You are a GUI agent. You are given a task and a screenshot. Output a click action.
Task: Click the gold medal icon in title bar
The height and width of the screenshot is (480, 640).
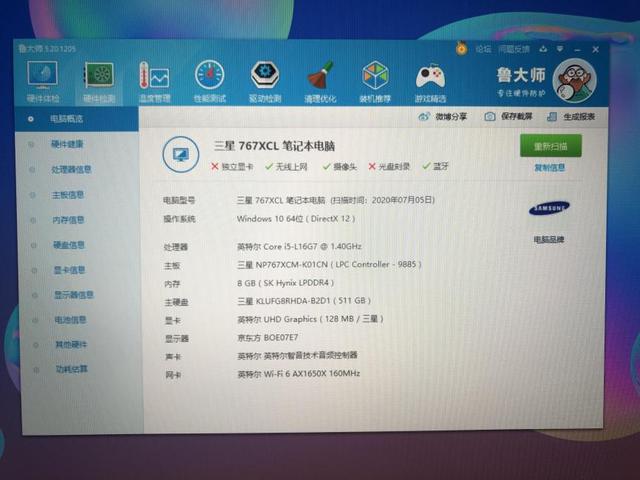(x=461, y=49)
